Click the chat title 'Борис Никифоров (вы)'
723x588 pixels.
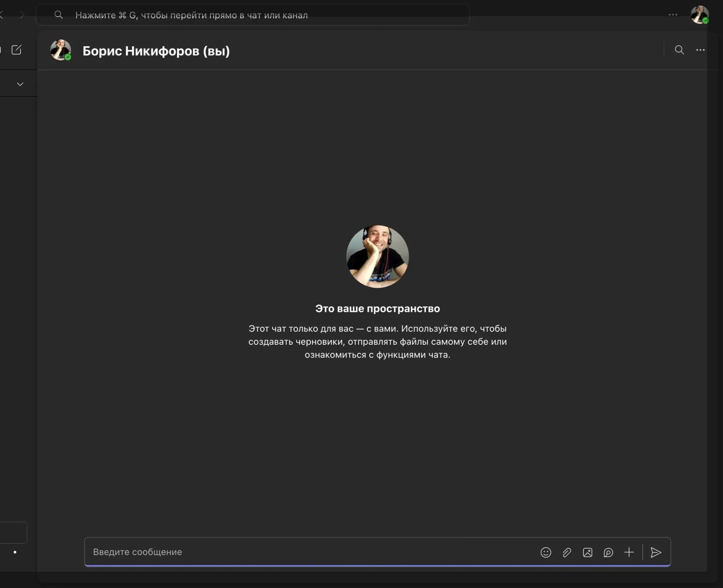click(x=156, y=51)
